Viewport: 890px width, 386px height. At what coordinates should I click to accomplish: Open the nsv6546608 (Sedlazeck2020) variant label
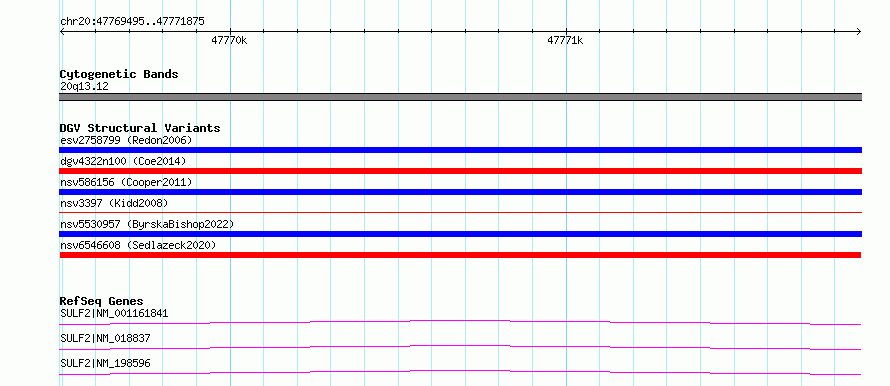[x=138, y=245]
